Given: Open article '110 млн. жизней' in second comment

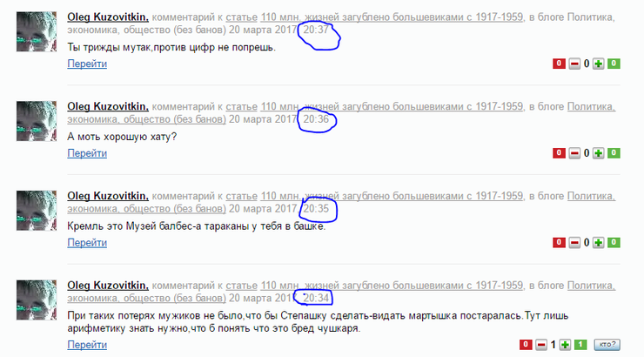Looking at the screenshot, I should 392,106.
